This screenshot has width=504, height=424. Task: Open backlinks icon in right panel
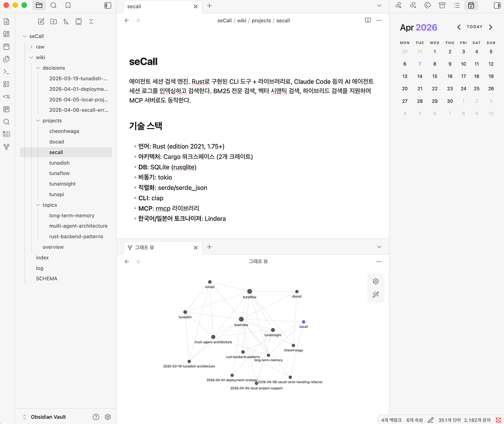399,5
